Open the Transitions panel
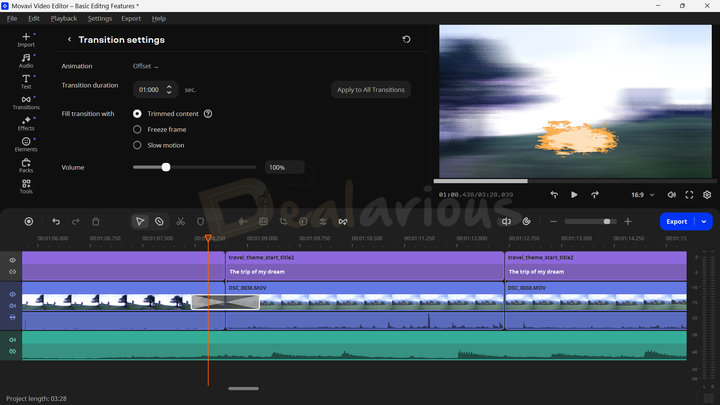Image resolution: width=720 pixels, height=405 pixels. click(x=26, y=102)
